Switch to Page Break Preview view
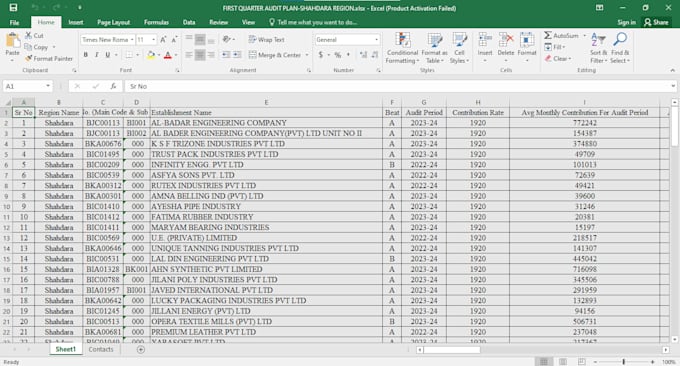680x366 pixels. (x=582, y=362)
